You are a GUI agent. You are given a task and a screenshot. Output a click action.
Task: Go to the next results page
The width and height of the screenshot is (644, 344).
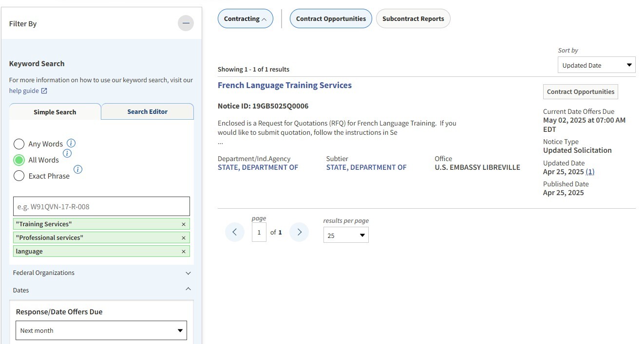tap(299, 232)
